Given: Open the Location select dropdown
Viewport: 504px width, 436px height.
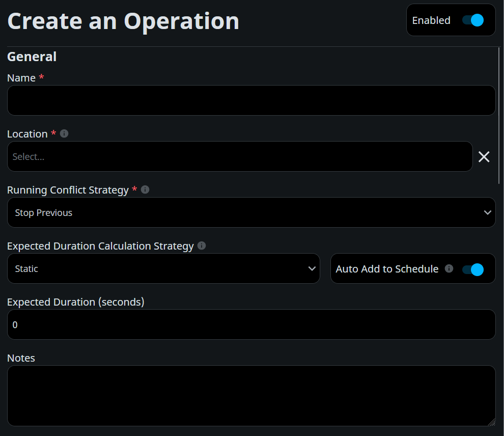Looking at the screenshot, I should click(x=239, y=156).
